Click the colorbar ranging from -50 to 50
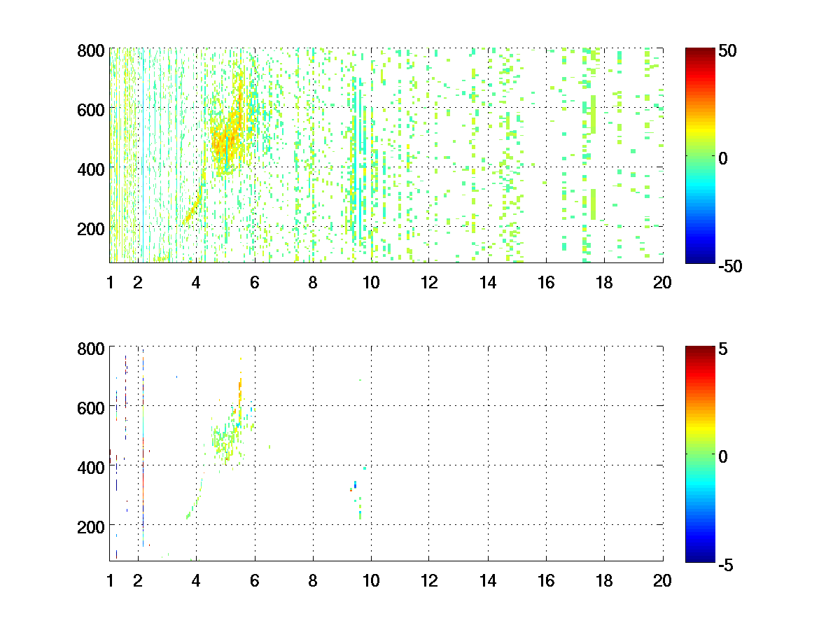This screenshot has height=630, width=840. click(701, 155)
